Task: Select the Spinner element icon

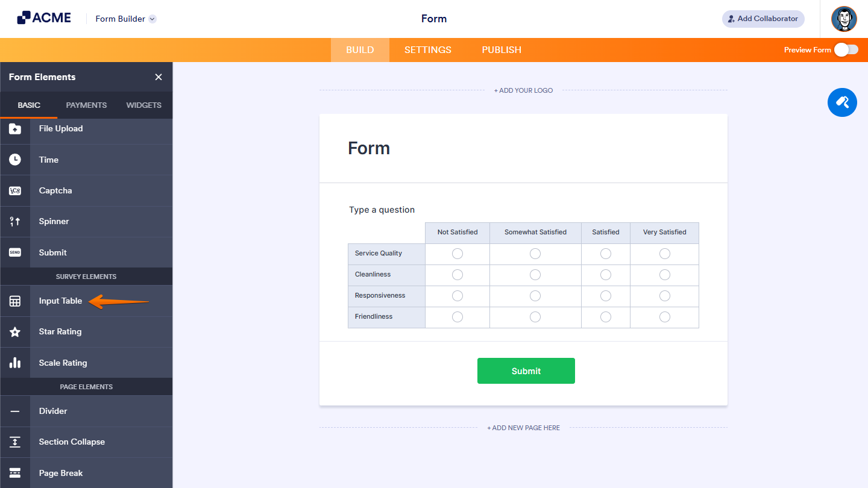Action: 14,221
